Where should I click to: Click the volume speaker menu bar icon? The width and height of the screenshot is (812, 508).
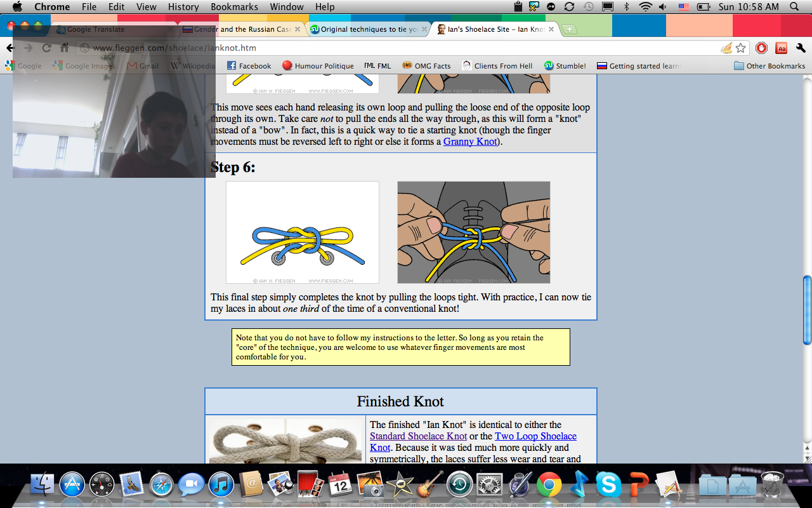tap(663, 7)
